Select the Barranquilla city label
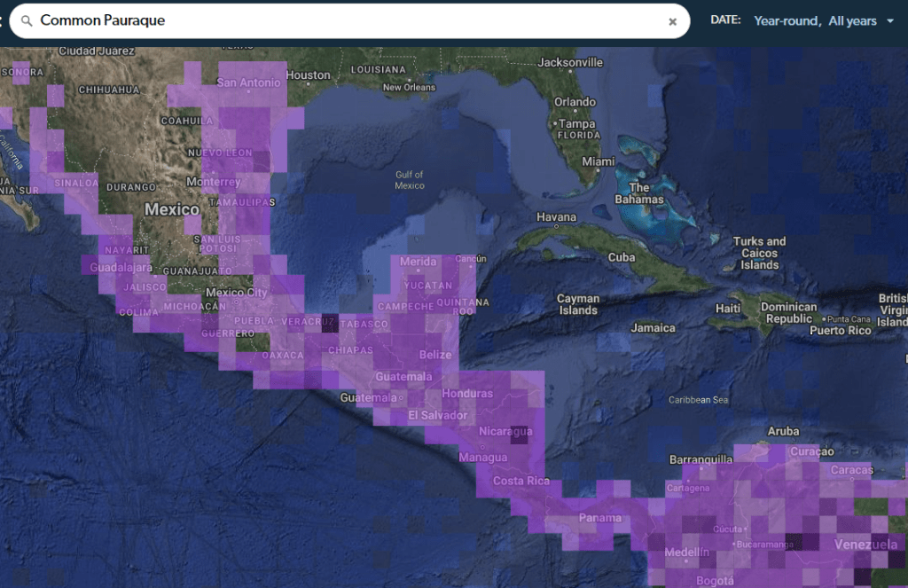The height and width of the screenshot is (588, 908). click(701, 459)
